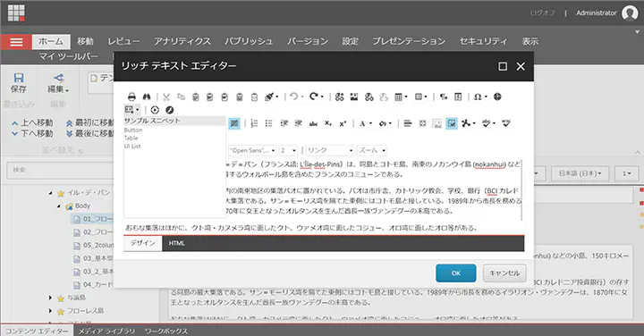The width and height of the screenshot is (644, 336).
Task: Open the リンク dropdown
Action: click(330, 150)
